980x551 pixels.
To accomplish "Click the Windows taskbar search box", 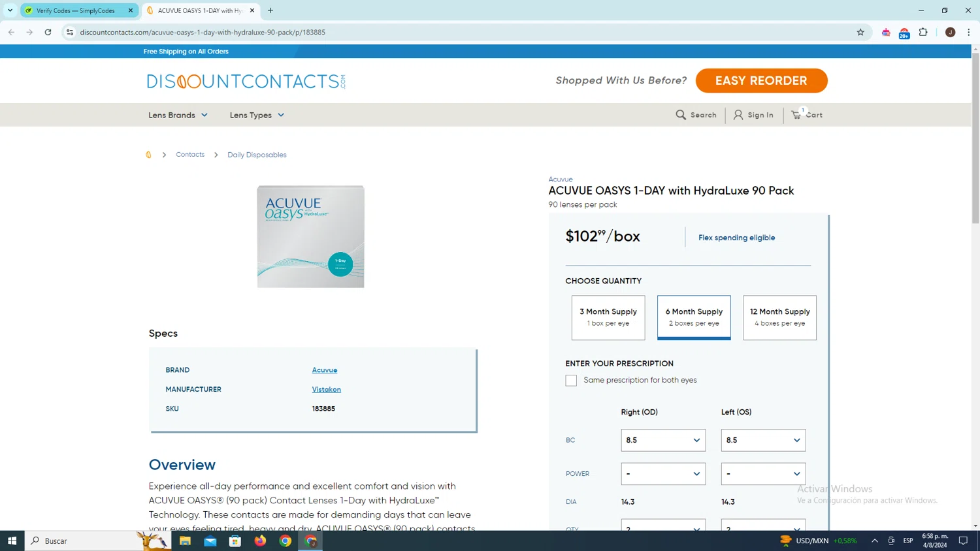I will (98, 541).
